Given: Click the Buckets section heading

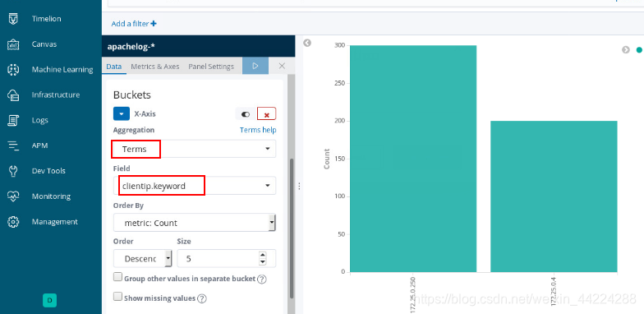Looking at the screenshot, I should [131, 95].
